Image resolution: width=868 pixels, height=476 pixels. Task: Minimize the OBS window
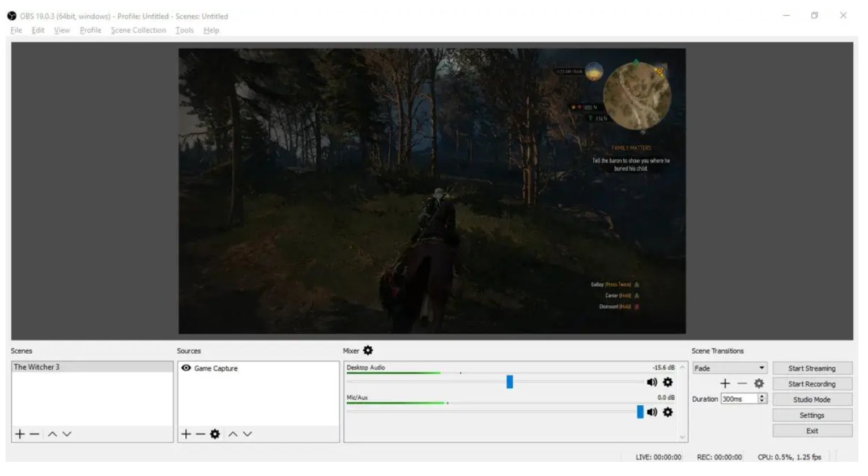click(786, 15)
